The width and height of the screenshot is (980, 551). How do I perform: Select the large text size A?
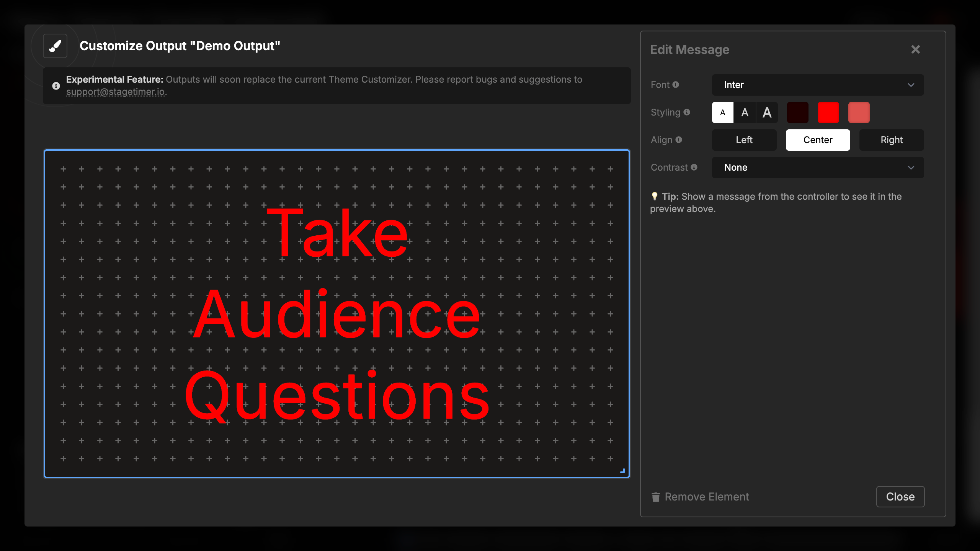coord(767,112)
